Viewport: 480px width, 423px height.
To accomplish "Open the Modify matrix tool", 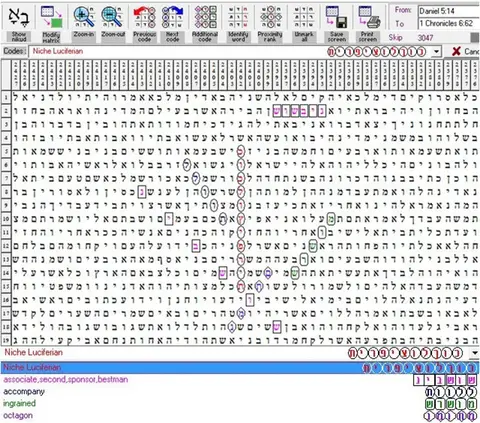I will pyautogui.click(x=51, y=17).
